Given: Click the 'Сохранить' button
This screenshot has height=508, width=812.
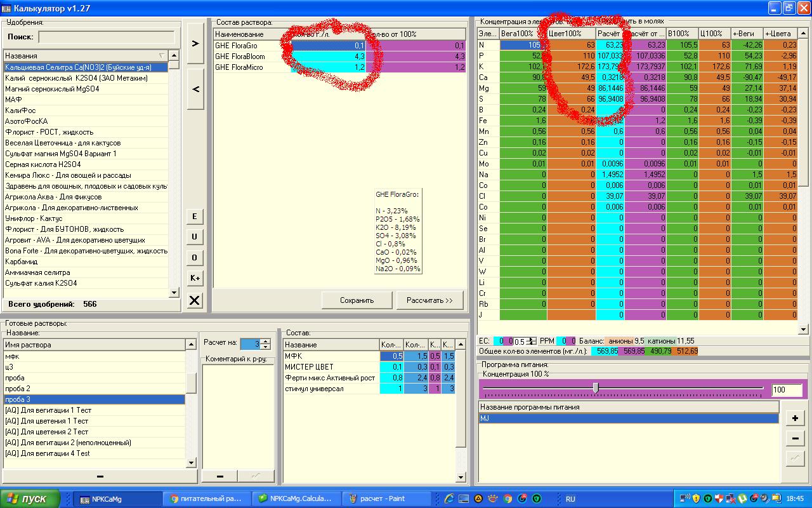Looking at the screenshot, I should pos(357,300).
